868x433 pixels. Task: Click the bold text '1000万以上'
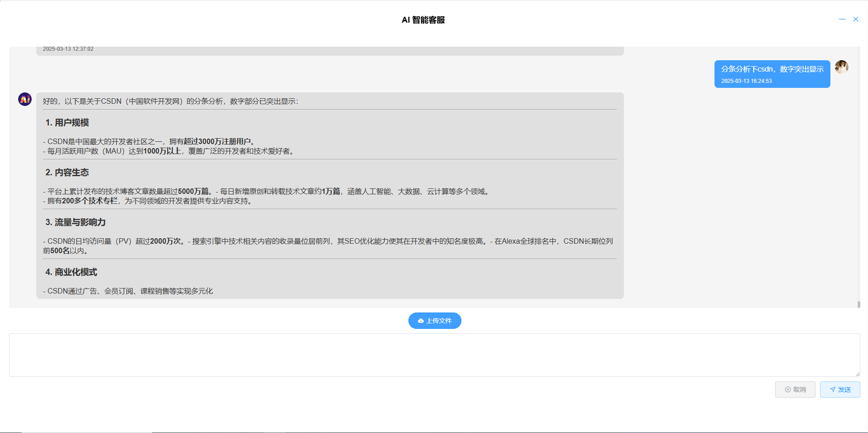(x=162, y=151)
